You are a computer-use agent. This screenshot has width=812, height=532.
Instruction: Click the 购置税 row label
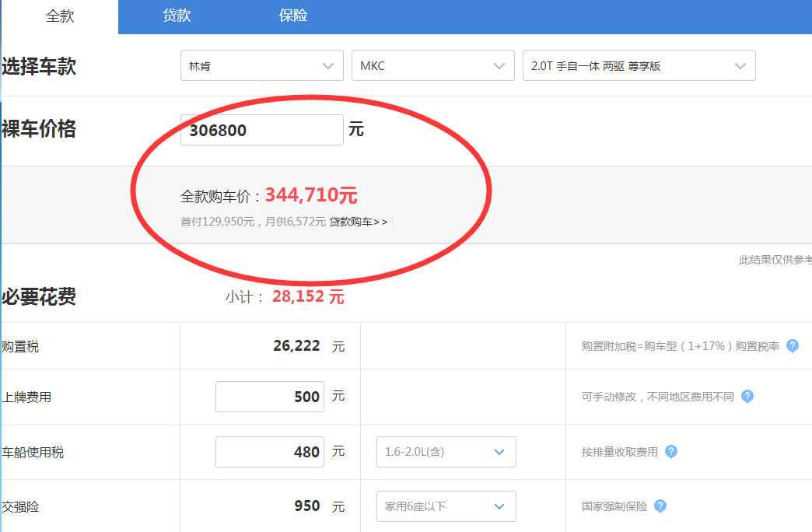(x=20, y=347)
